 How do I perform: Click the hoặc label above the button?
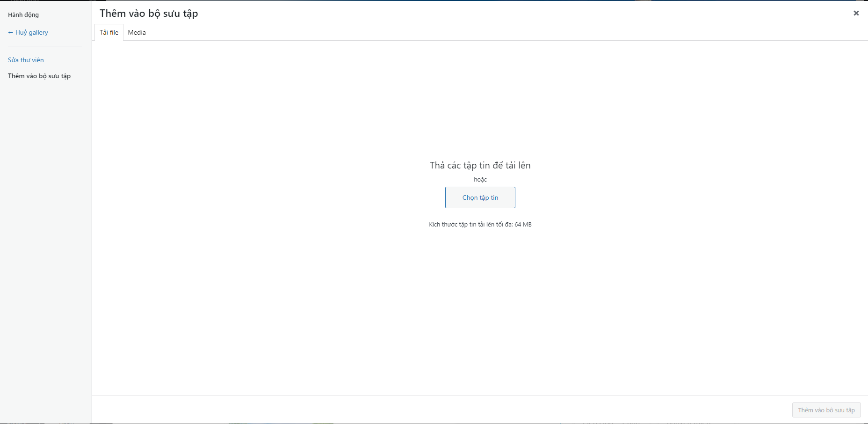click(x=480, y=180)
